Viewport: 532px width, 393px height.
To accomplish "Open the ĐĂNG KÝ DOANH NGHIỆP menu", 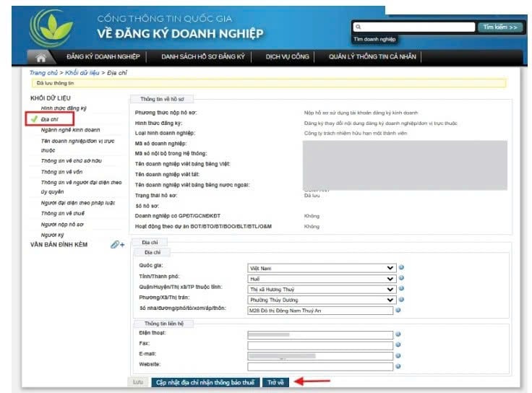I will 103,56.
